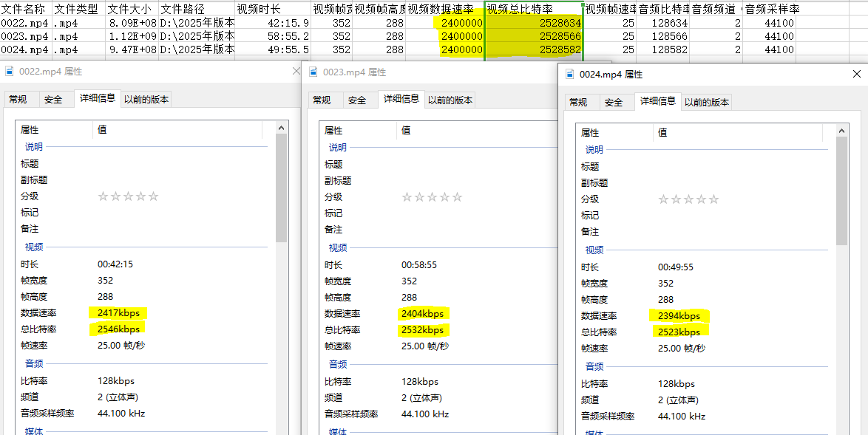Open 以前的版本 tab in 0023.mp4 属性
Viewport: 868px width, 435px height.
click(450, 100)
